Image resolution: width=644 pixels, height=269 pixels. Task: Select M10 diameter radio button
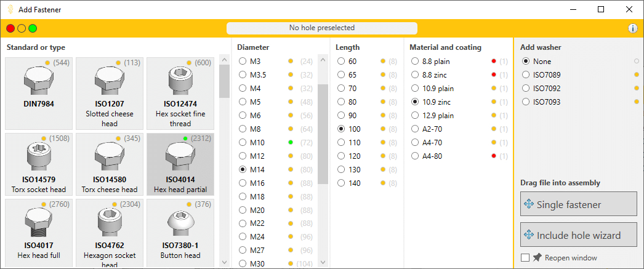(243, 143)
